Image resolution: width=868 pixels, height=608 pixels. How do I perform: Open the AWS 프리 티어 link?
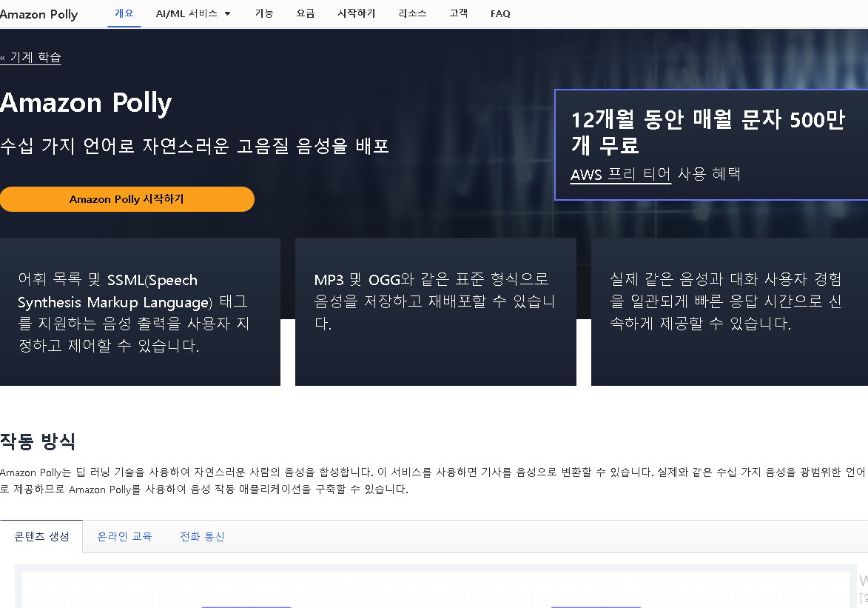(x=621, y=174)
